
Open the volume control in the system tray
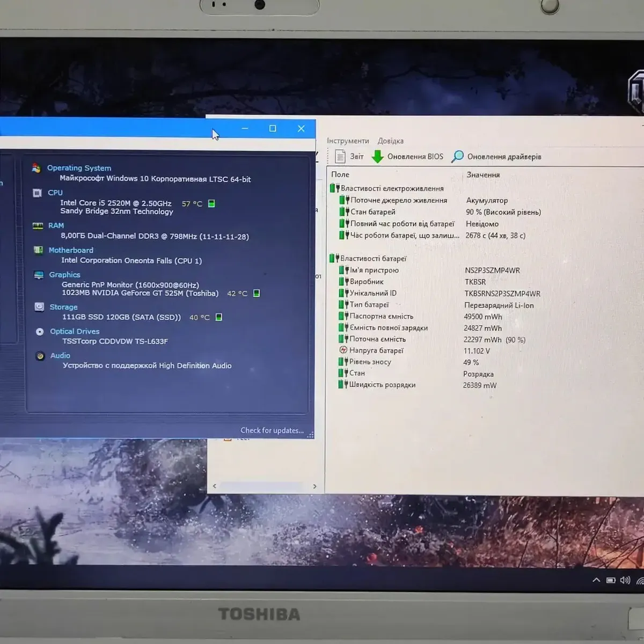tap(625, 580)
